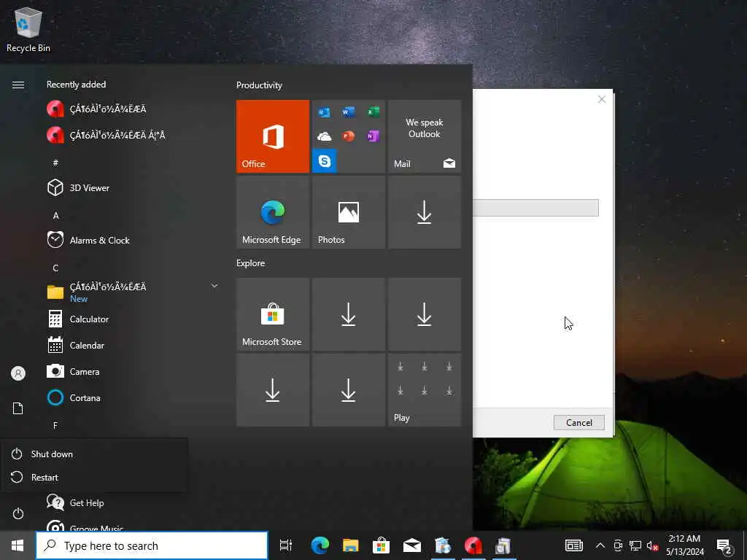The width and height of the screenshot is (747, 560).
Task: Open File Explorer from taskbar
Action: coord(351,545)
